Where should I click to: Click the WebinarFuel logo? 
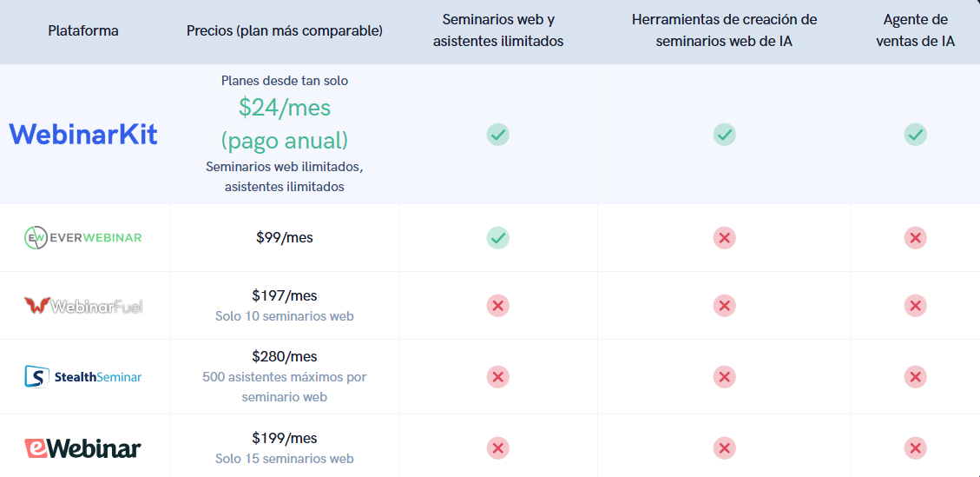(x=83, y=305)
